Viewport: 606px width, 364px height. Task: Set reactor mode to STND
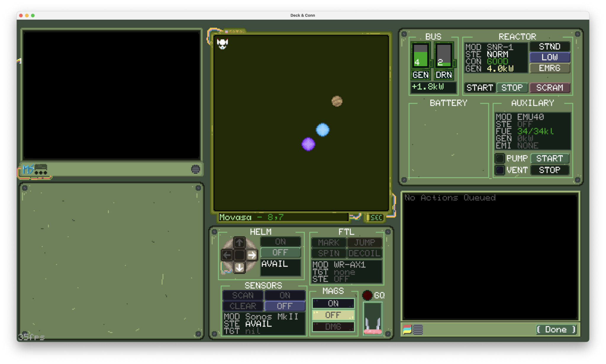click(x=549, y=46)
